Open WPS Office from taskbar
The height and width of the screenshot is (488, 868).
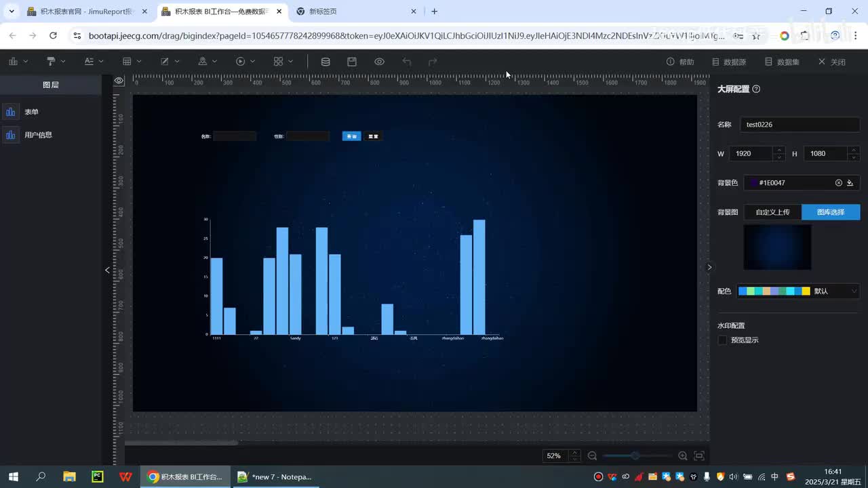(125, 476)
